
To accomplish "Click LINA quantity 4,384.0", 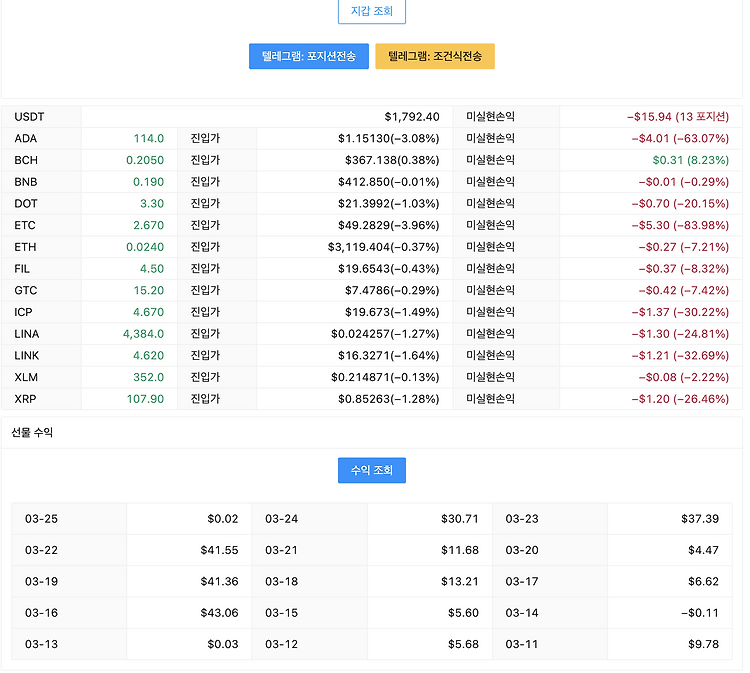I will click(143, 334).
